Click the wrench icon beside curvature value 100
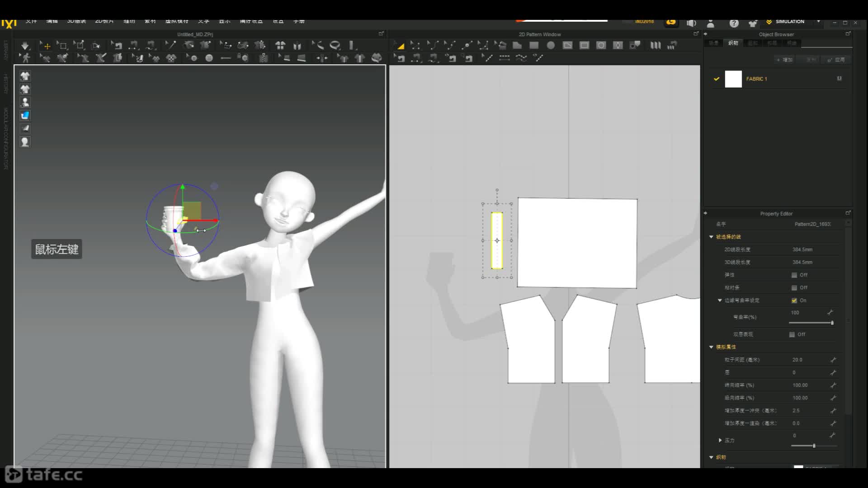 (830, 313)
